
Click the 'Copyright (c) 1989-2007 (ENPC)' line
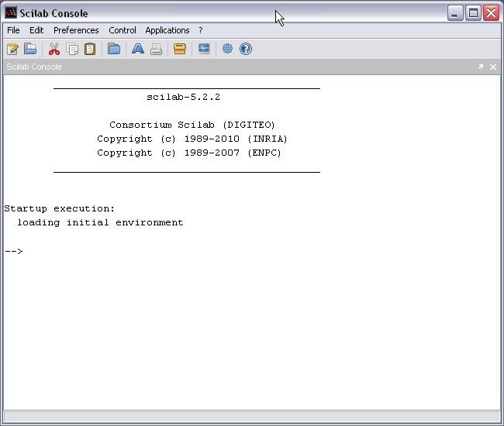coord(189,153)
